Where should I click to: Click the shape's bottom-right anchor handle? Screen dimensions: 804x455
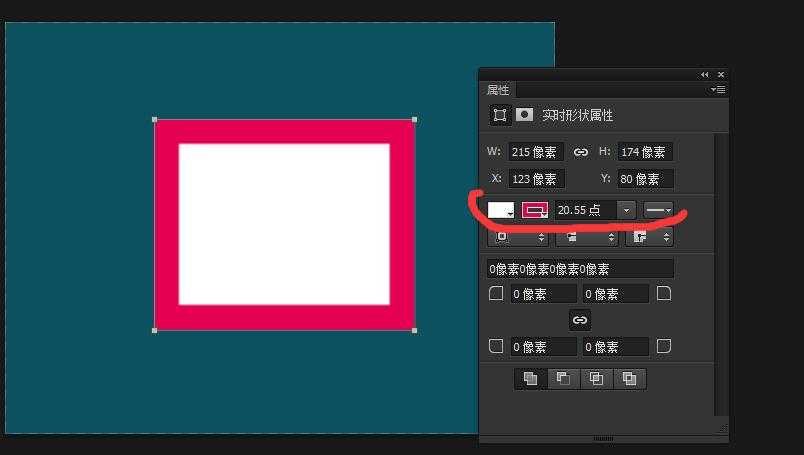coord(415,331)
